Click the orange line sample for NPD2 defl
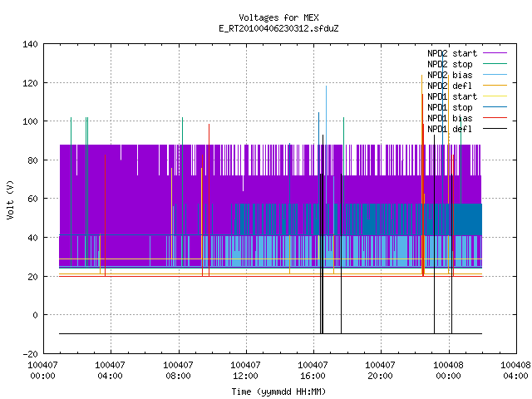 point(495,86)
